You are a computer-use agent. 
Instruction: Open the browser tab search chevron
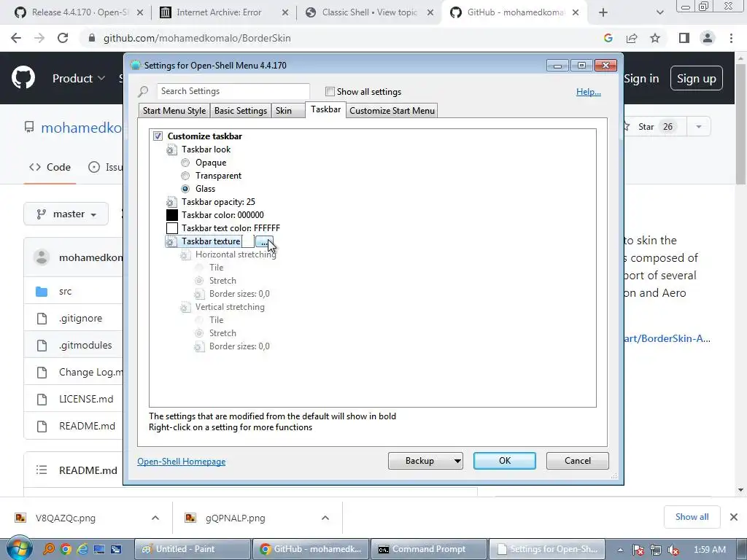tap(659, 12)
